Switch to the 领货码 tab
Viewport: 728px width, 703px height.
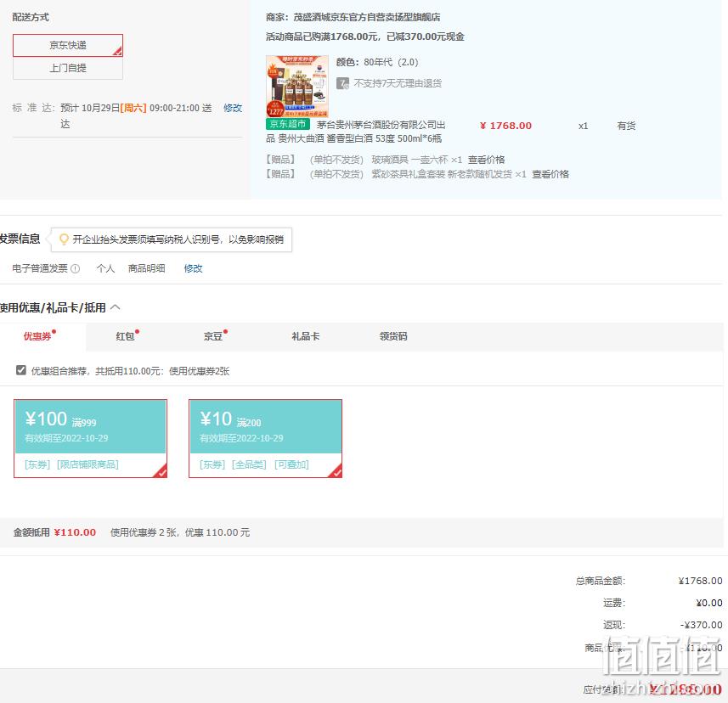[393, 336]
